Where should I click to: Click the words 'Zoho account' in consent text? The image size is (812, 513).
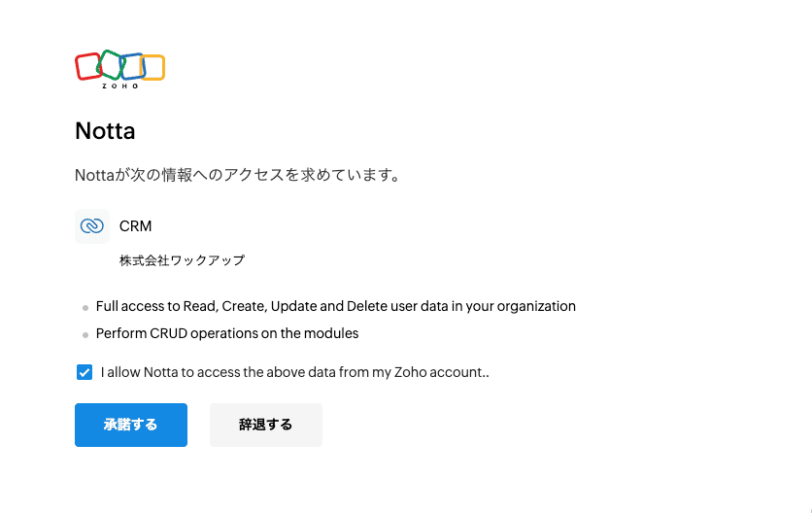[440, 372]
